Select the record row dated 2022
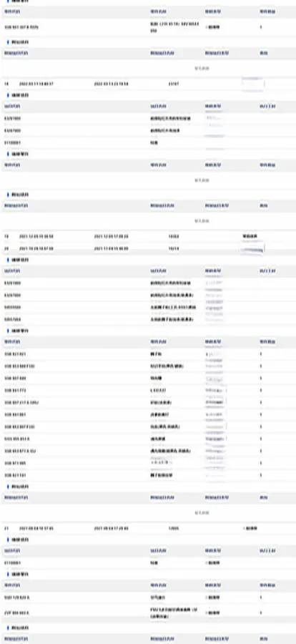 point(148,84)
